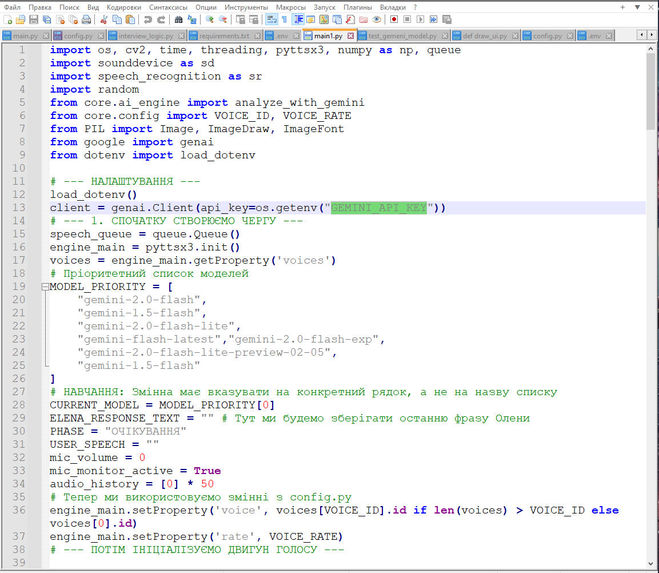Image resolution: width=659 pixels, height=573 pixels.
Task: Run macro multiple times icon
Action: point(433,20)
